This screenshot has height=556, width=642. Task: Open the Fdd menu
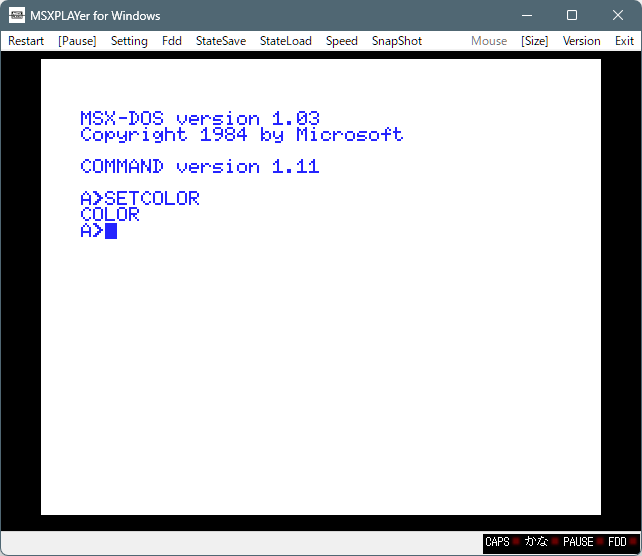click(x=172, y=41)
